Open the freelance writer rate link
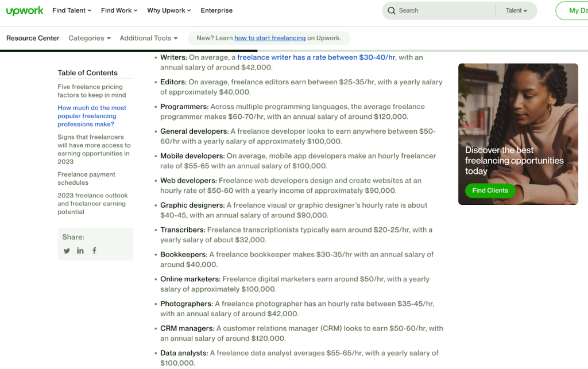588x369 pixels. pyautogui.click(x=316, y=57)
